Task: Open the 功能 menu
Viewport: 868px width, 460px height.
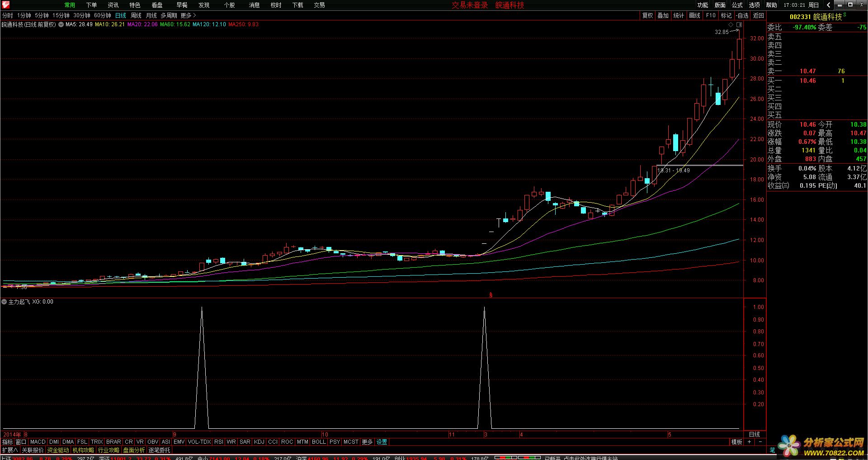Action: 703,5
